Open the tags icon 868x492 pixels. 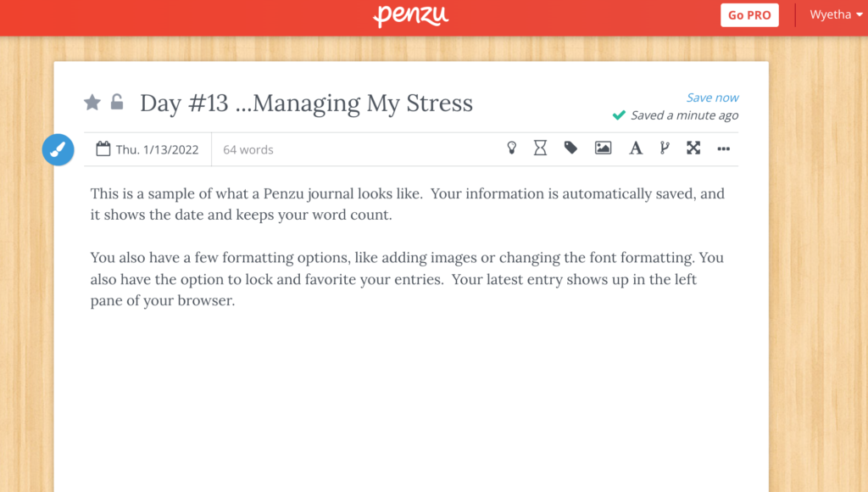point(571,148)
